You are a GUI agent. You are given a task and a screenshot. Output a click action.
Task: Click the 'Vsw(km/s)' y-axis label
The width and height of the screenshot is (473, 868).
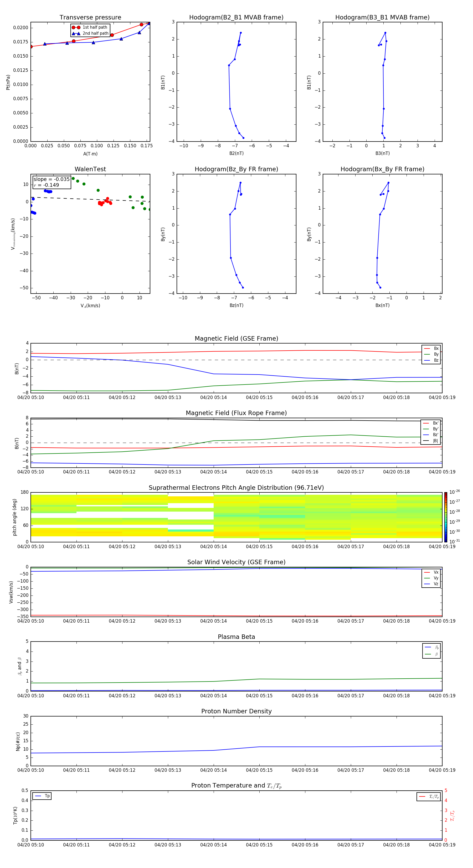click(x=11, y=592)
